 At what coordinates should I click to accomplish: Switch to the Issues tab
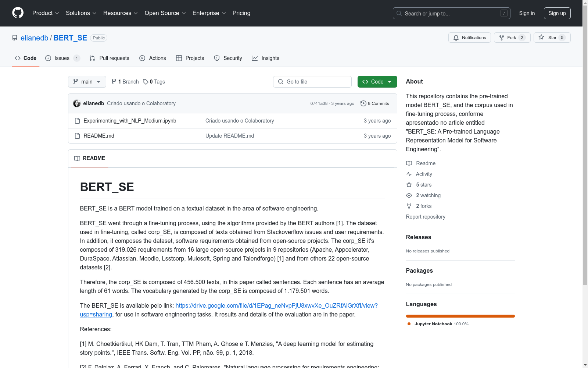coord(62,58)
